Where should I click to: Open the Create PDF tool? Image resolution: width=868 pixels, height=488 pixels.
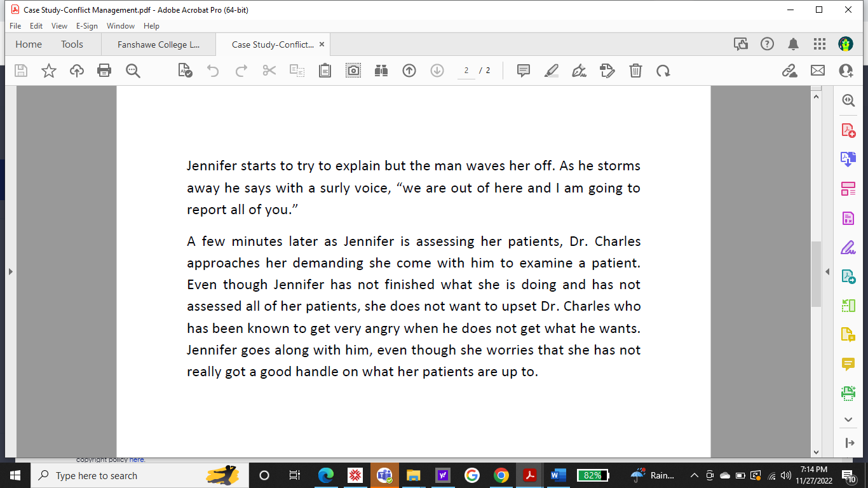point(848,131)
